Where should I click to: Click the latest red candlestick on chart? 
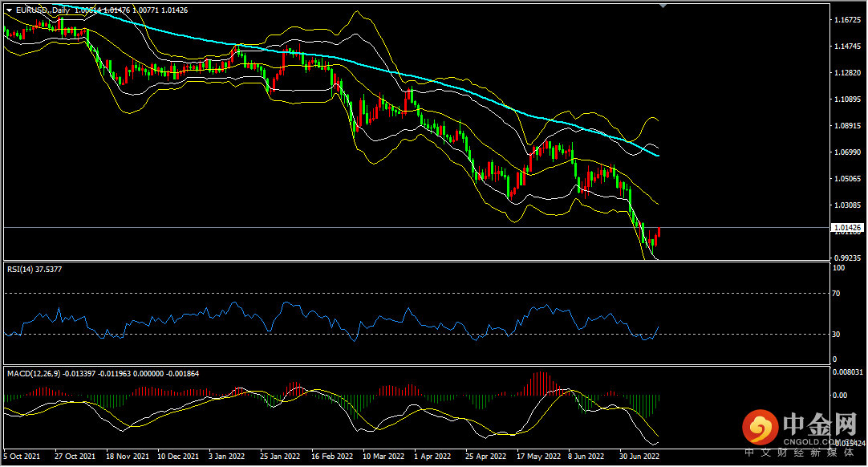(659, 233)
